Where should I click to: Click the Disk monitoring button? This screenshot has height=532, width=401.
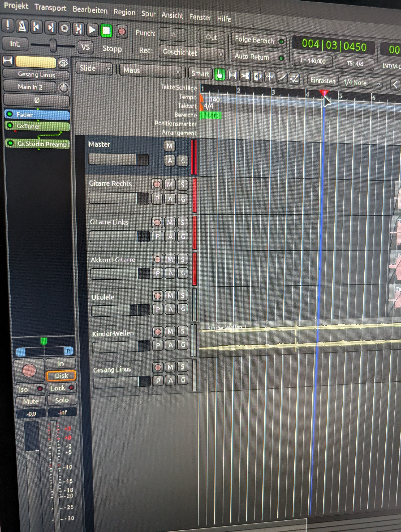[x=61, y=376]
